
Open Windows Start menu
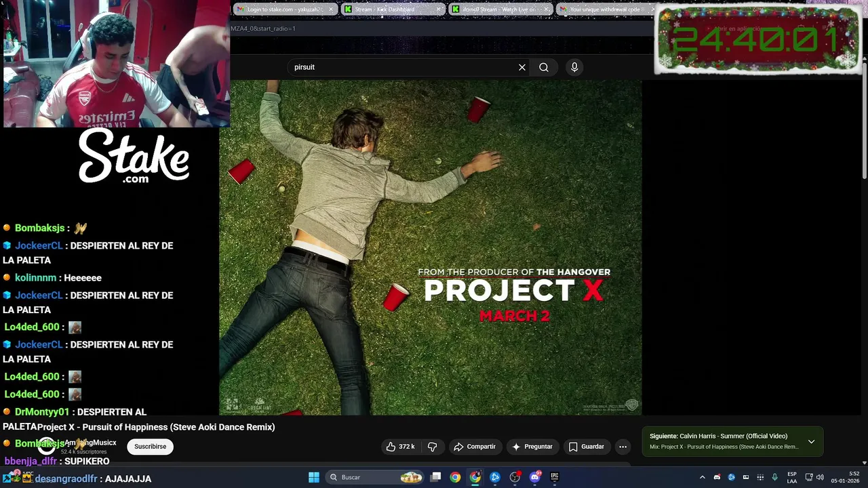click(x=314, y=477)
